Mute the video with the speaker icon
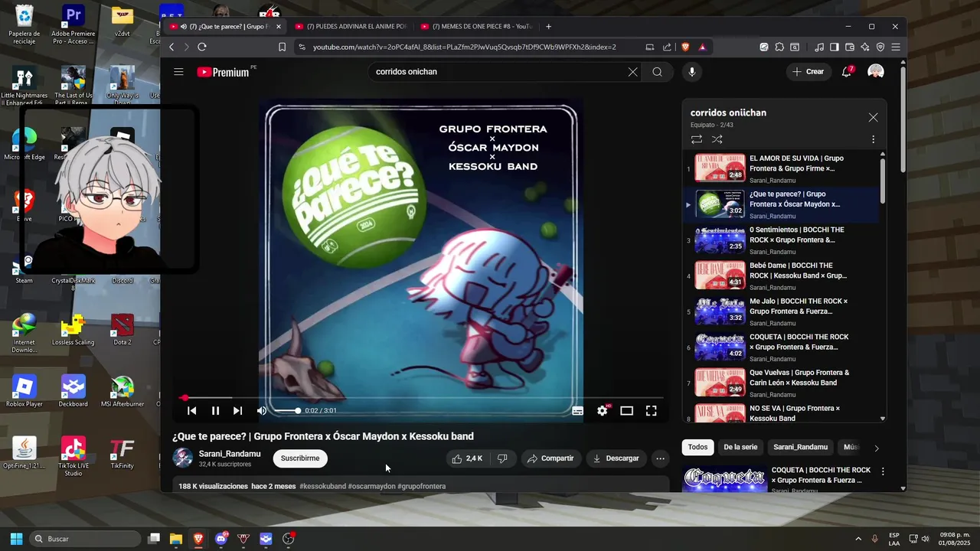The width and height of the screenshot is (980, 551). pyautogui.click(x=262, y=411)
